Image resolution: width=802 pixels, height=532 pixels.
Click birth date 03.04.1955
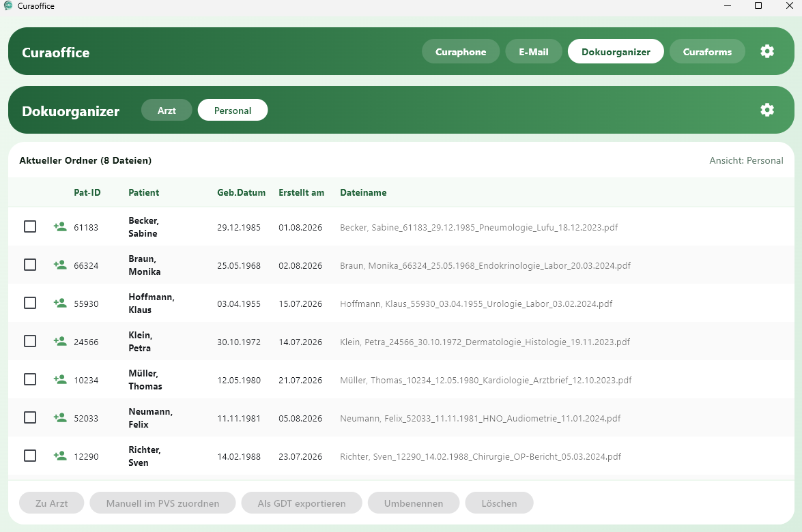coord(239,304)
